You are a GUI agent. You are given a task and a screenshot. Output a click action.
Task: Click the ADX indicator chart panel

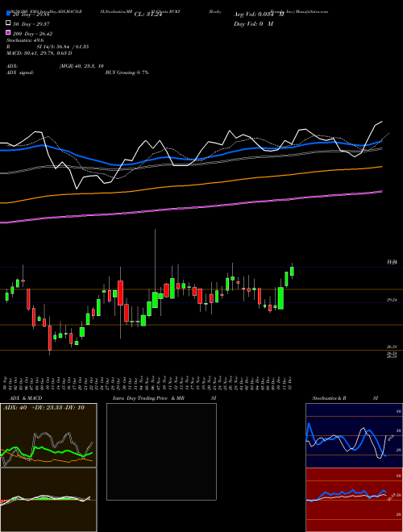coord(48,435)
